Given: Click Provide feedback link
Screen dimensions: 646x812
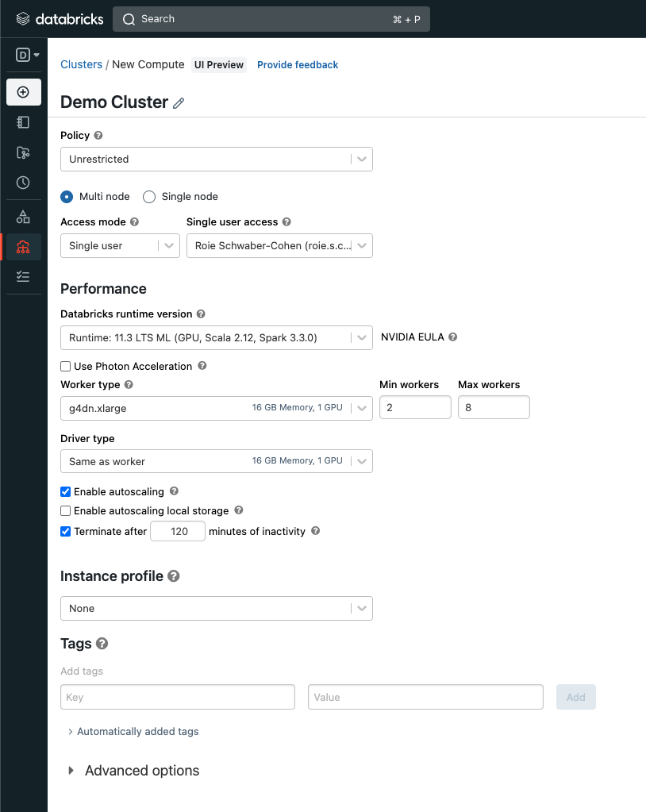Looking at the screenshot, I should (298, 65).
